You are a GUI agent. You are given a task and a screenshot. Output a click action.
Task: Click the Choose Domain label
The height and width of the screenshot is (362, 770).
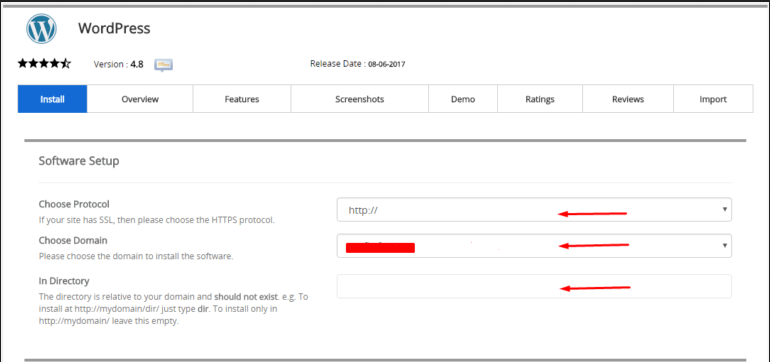point(73,241)
